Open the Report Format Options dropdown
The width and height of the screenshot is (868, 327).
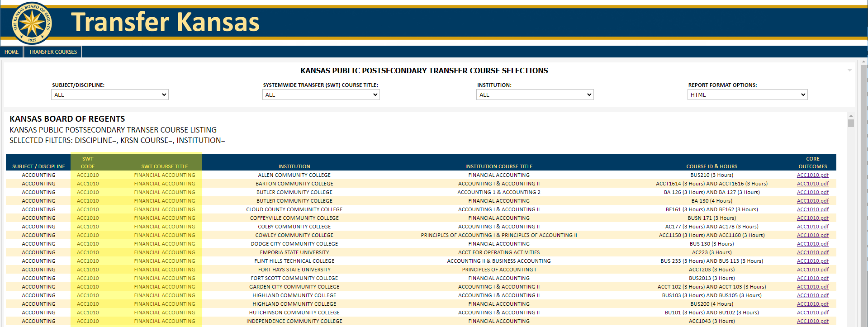coord(747,95)
